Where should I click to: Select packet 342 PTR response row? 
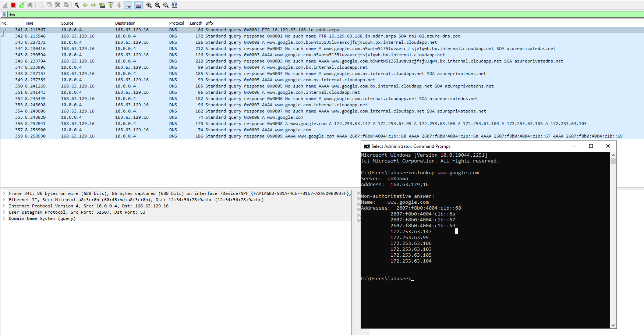click(x=322, y=36)
